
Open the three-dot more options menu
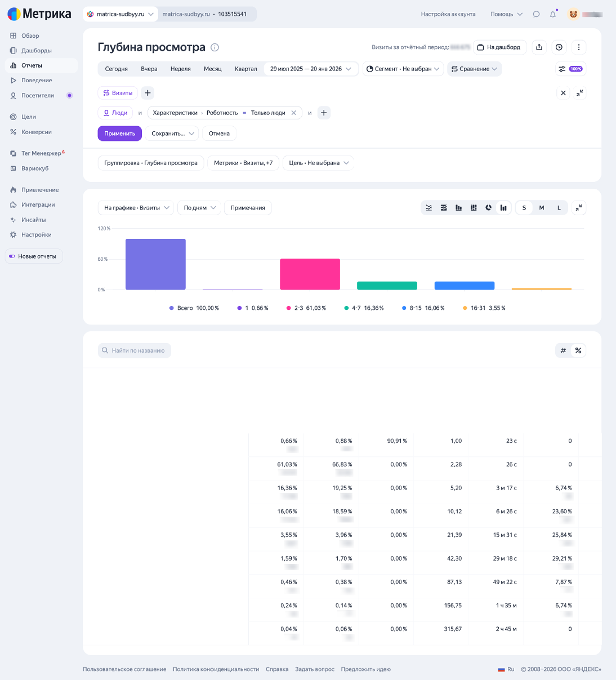coord(578,47)
